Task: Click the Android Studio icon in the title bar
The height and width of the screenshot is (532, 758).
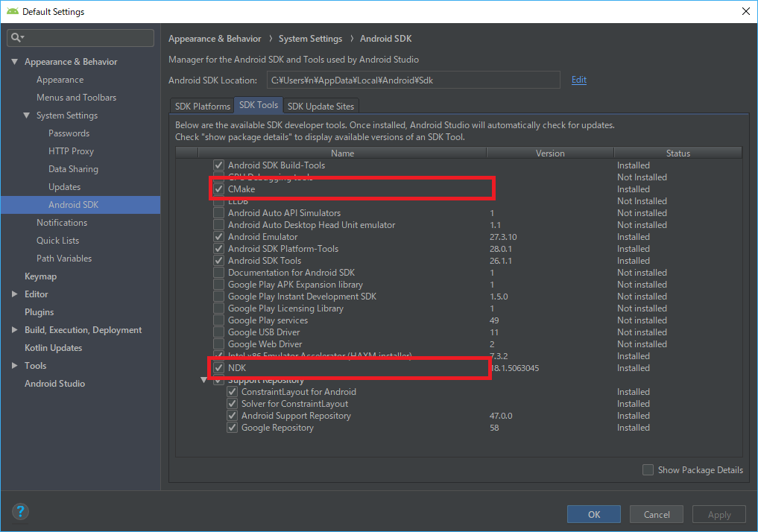Action: [13, 11]
